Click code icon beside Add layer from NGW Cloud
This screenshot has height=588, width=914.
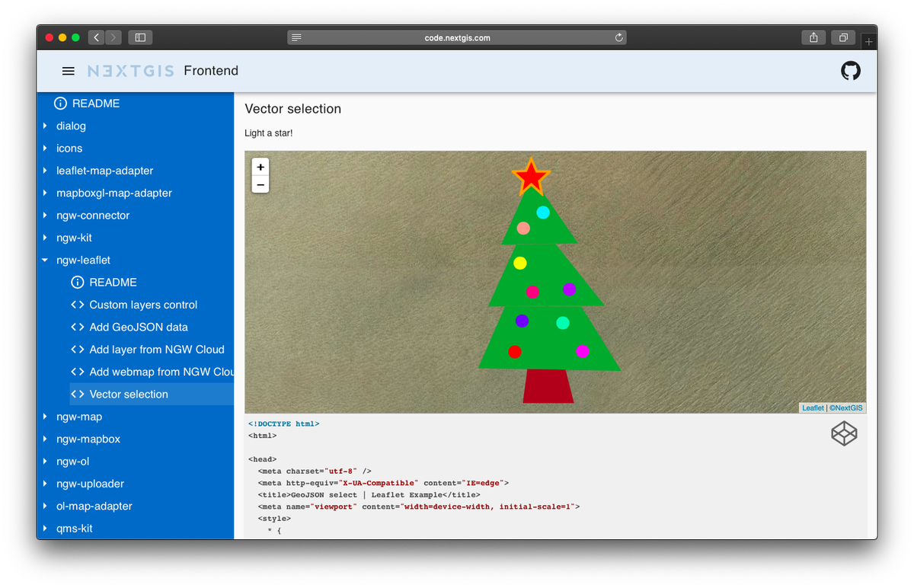[x=77, y=350]
